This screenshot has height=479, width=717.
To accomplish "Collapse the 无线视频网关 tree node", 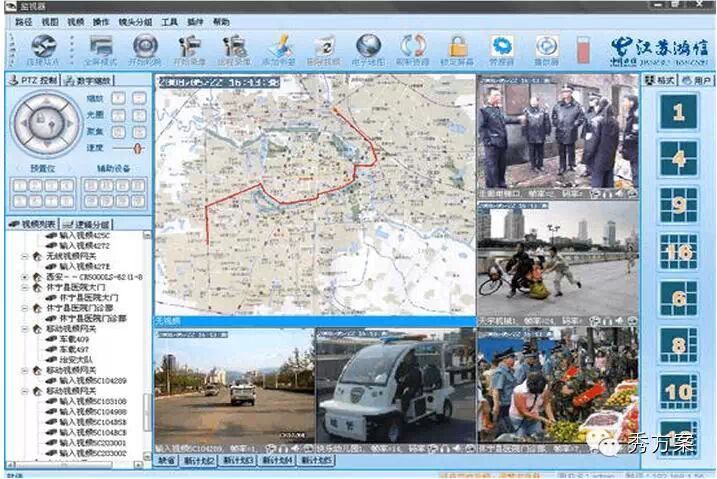I will pos(21,256).
